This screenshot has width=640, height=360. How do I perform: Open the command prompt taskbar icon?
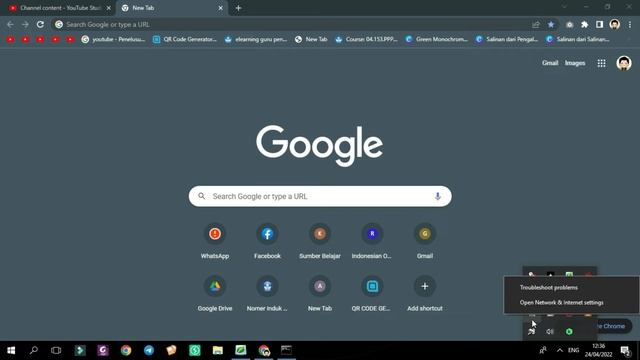pyautogui.click(x=286, y=350)
